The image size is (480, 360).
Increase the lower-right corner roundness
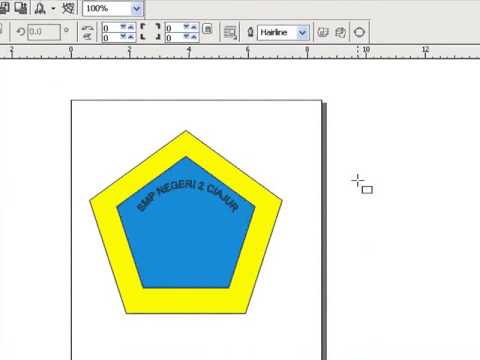(195, 37)
